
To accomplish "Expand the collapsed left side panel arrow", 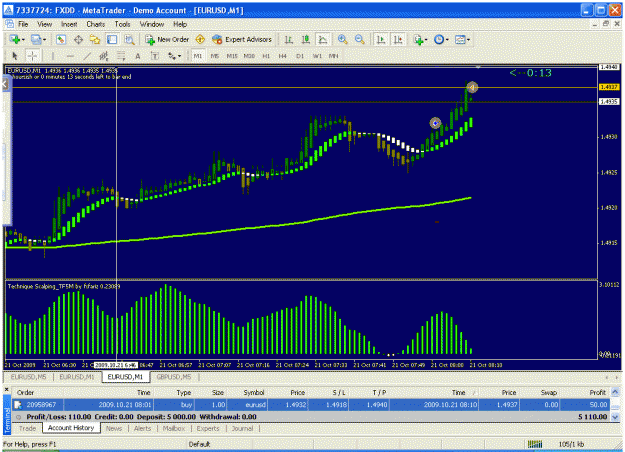I will tap(5, 84).
